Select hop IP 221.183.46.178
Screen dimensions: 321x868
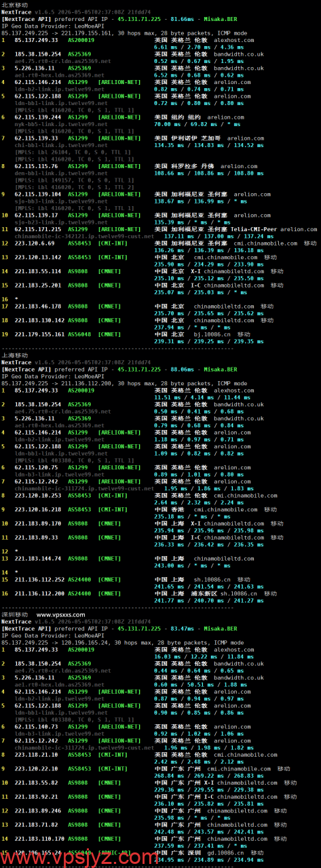pyautogui.click(x=37, y=306)
